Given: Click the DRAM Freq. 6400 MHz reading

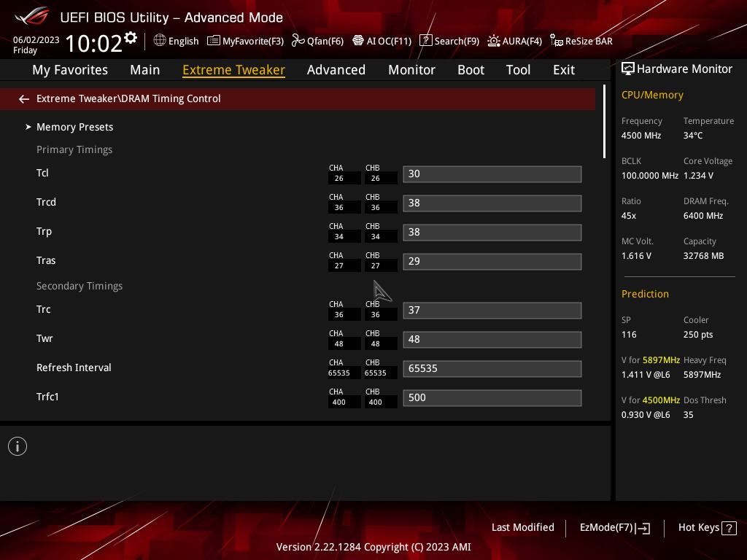Looking at the screenshot, I should tap(703, 216).
